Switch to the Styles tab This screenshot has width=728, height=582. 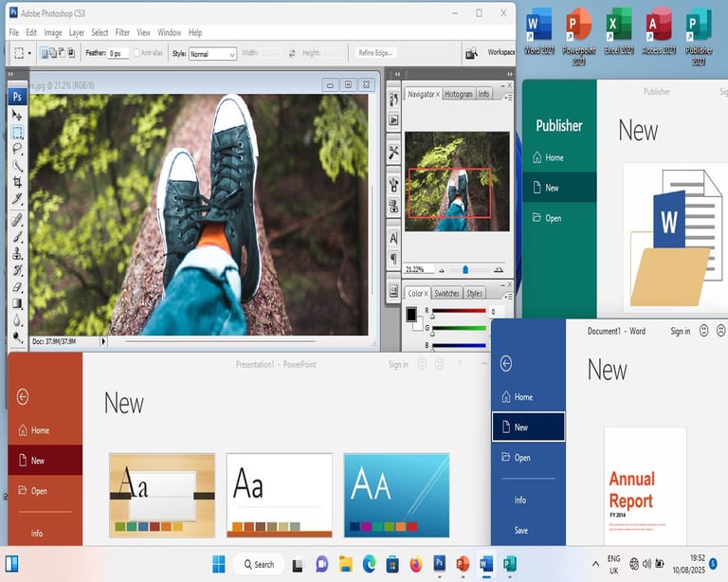(474, 293)
